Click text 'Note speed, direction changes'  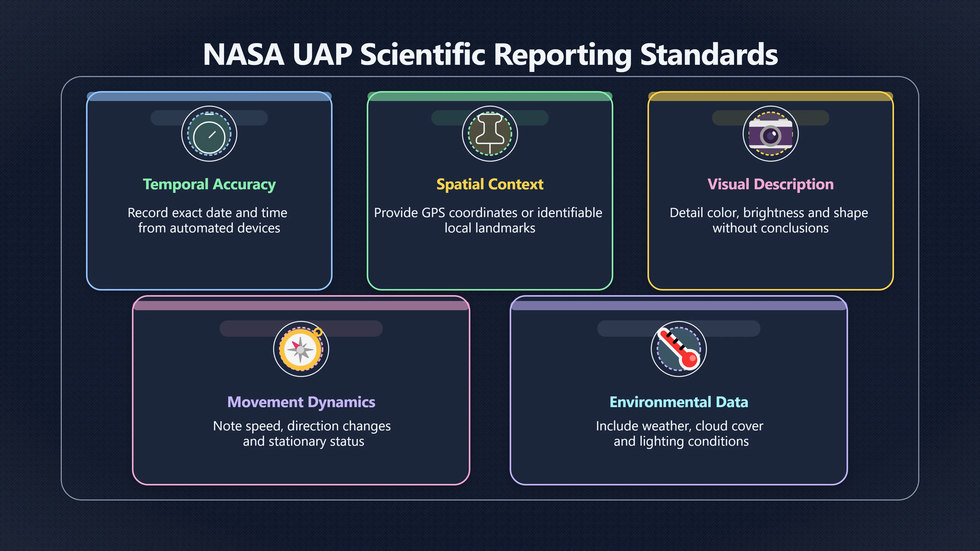click(x=302, y=426)
